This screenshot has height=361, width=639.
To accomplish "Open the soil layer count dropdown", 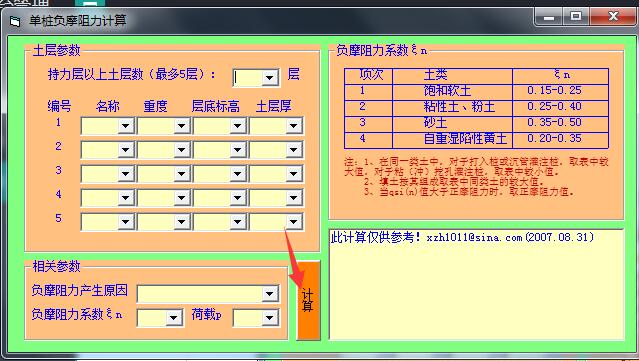I will coord(270,77).
